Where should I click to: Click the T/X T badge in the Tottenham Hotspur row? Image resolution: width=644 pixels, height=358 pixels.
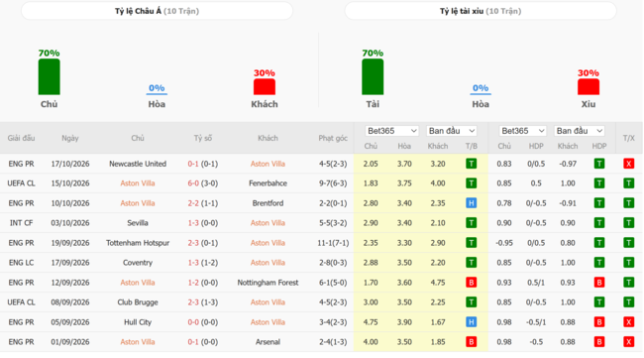(628, 243)
